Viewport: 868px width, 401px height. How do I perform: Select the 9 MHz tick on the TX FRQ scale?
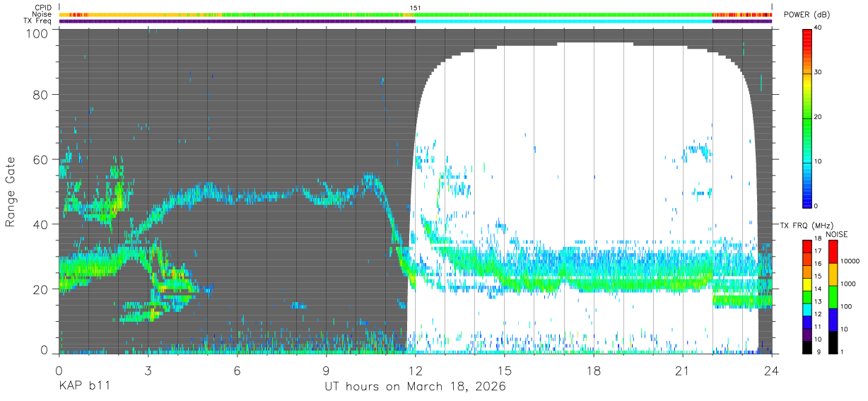[819, 351]
